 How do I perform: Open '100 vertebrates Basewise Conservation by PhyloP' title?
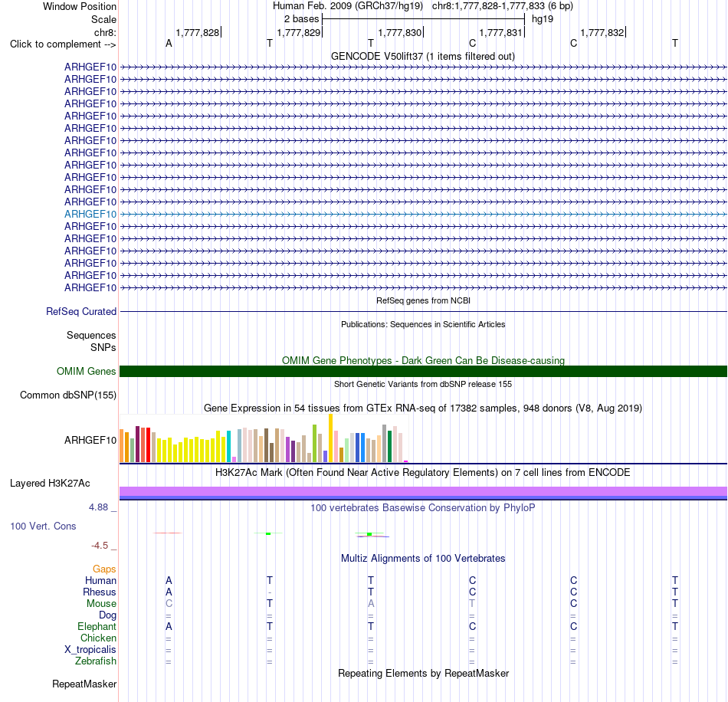tap(423, 508)
